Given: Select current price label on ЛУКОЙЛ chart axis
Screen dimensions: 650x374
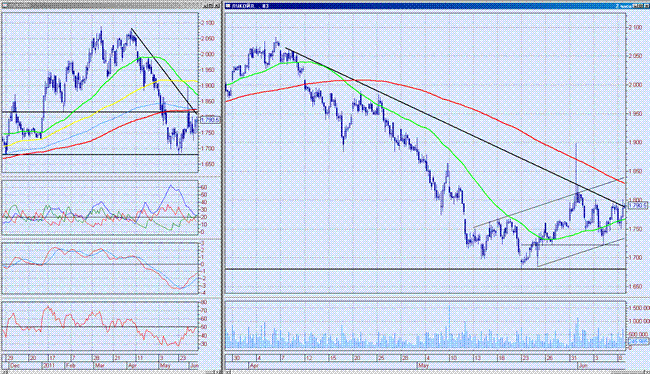Looking at the screenshot, I should pyautogui.click(x=638, y=205).
